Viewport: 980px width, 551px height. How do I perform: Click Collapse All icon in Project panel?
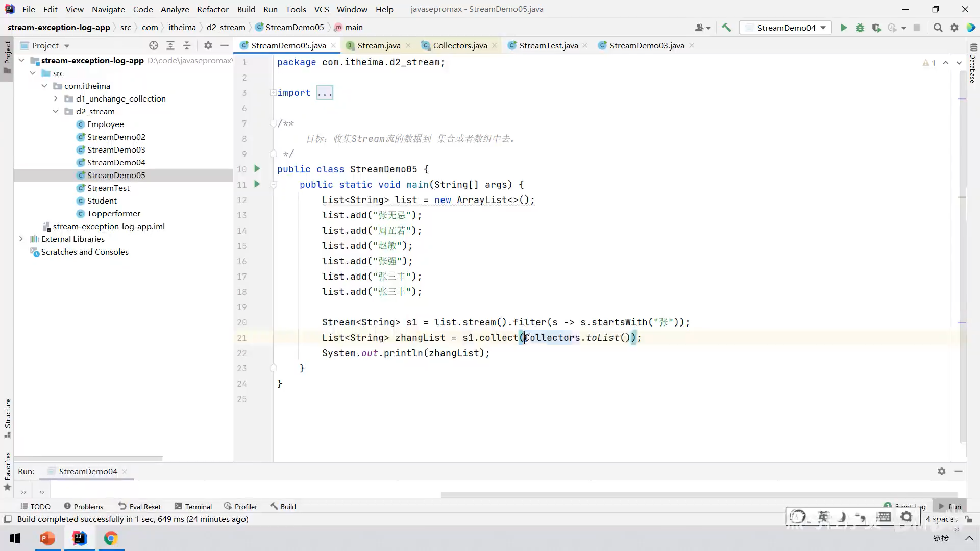coord(187,45)
